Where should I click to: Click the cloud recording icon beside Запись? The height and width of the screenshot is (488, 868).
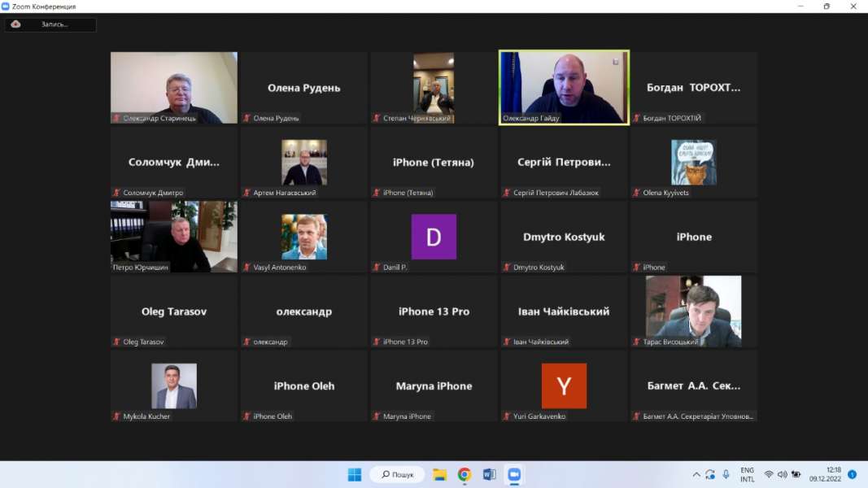click(16, 24)
